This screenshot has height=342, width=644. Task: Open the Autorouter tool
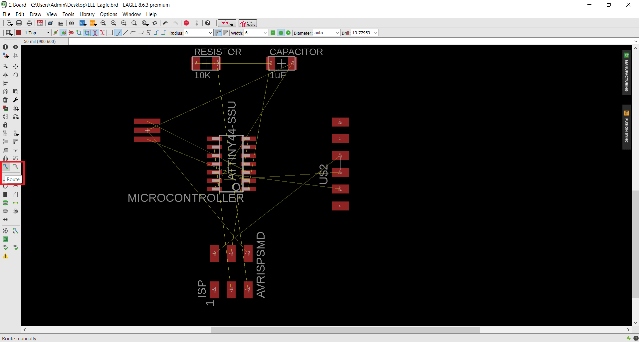(x=16, y=231)
